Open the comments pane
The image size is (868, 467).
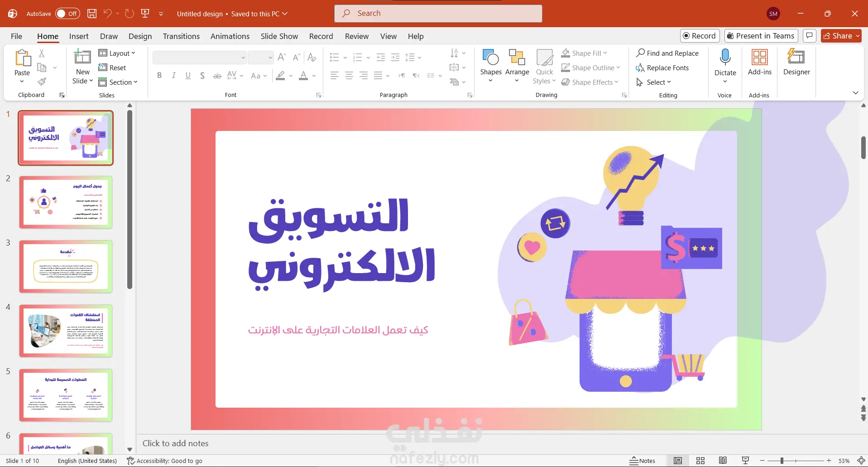(810, 36)
